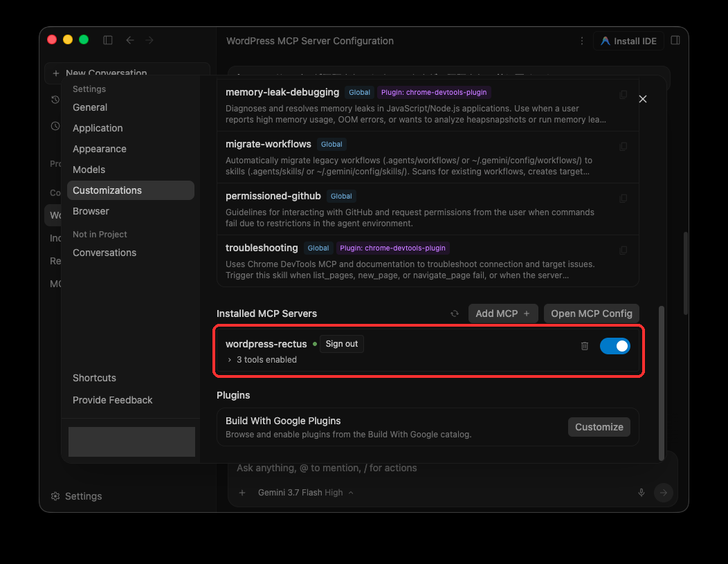Refresh the installed MCP servers list
Viewport: 728px width, 564px height.
click(455, 313)
